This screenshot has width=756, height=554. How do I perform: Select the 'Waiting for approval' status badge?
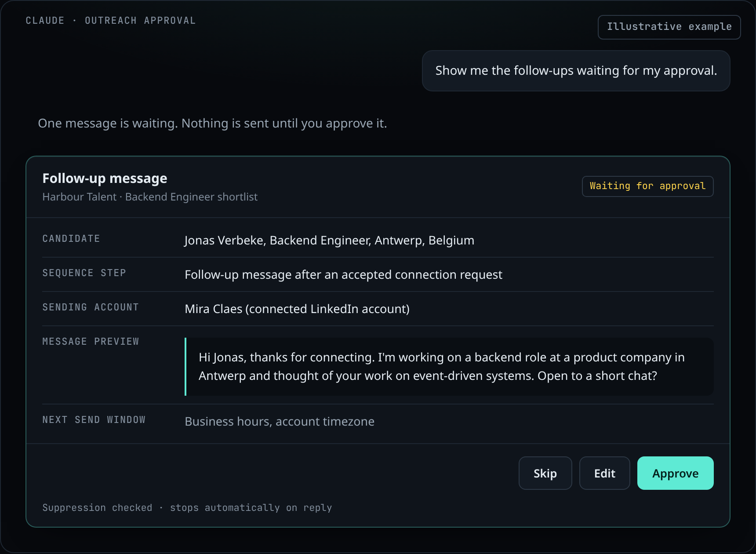647,186
